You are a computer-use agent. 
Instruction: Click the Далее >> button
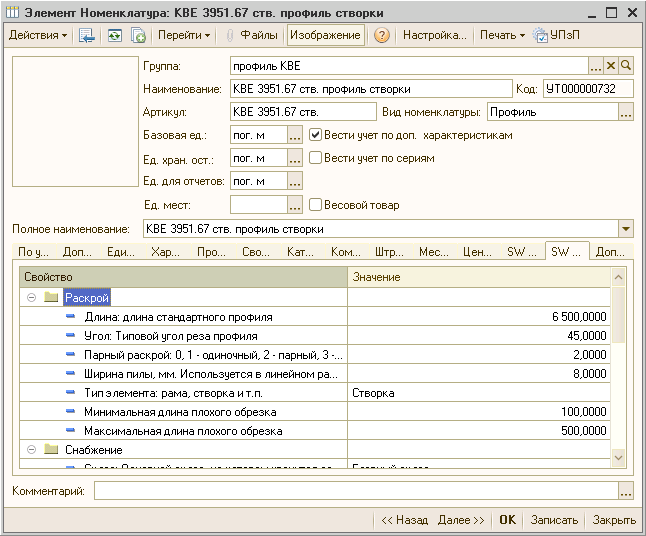point(461,520)
